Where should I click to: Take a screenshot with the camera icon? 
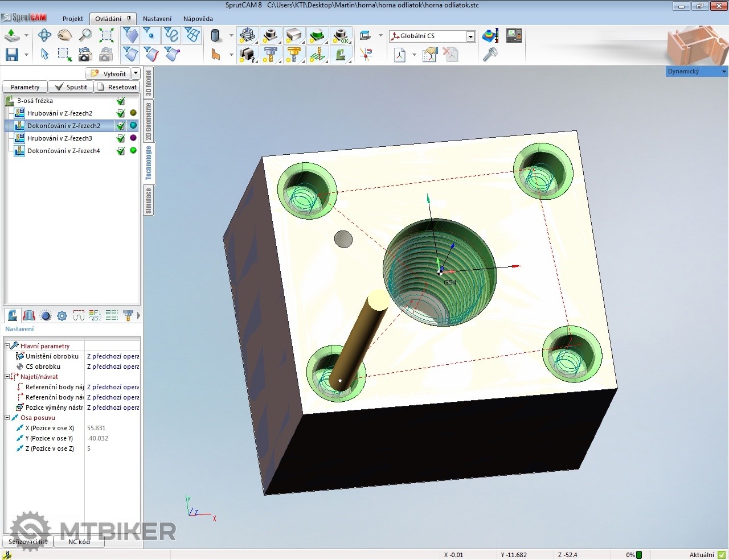pos(85,55)
